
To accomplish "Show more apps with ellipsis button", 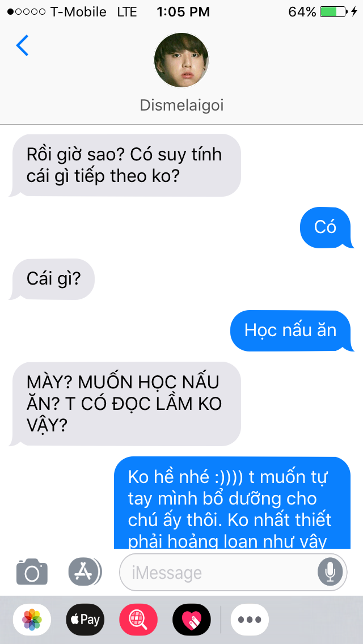I will (x=250, y=620).
